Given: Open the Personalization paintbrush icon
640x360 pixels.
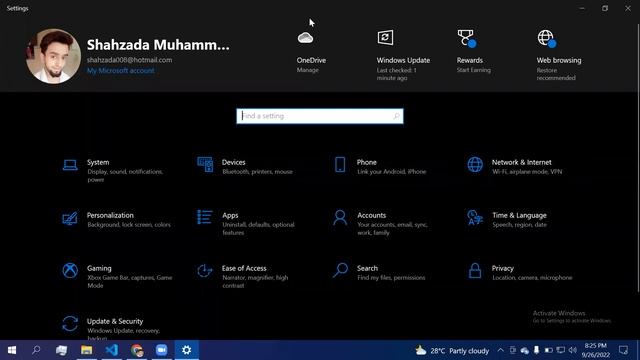Looking at the screenshot, I should click(x=70, y=218).
